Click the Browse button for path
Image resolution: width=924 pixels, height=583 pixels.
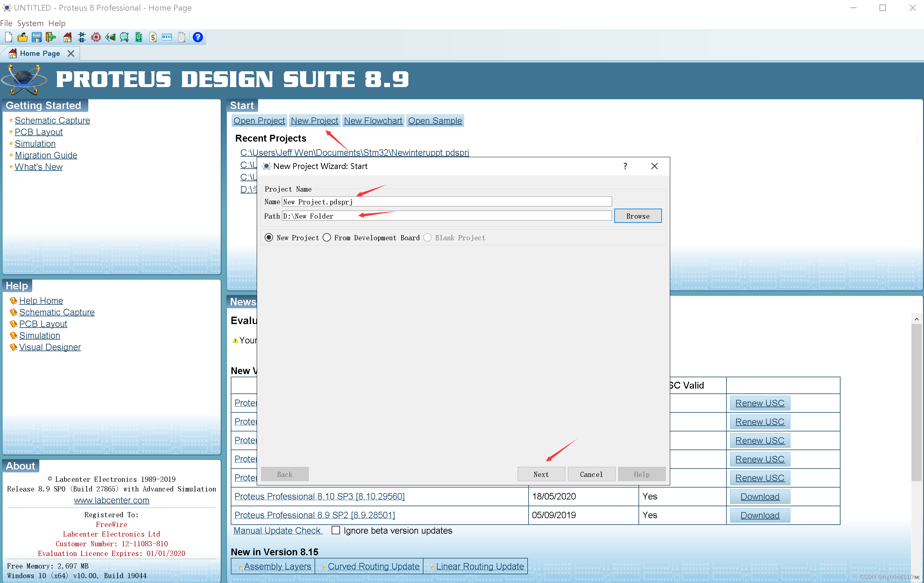(637, 216)
